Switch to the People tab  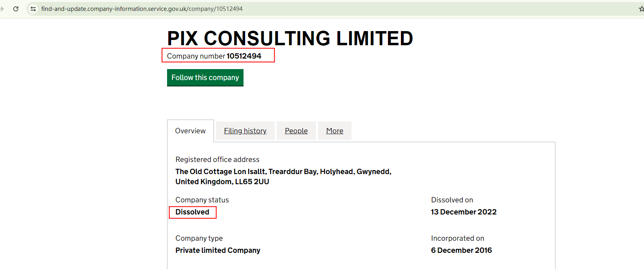pos(296,131)
